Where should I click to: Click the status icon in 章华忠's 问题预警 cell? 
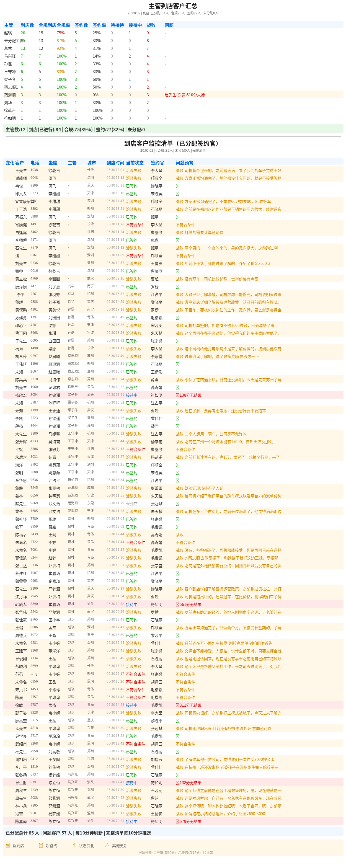pyautogui.click(x=177, y=480)
